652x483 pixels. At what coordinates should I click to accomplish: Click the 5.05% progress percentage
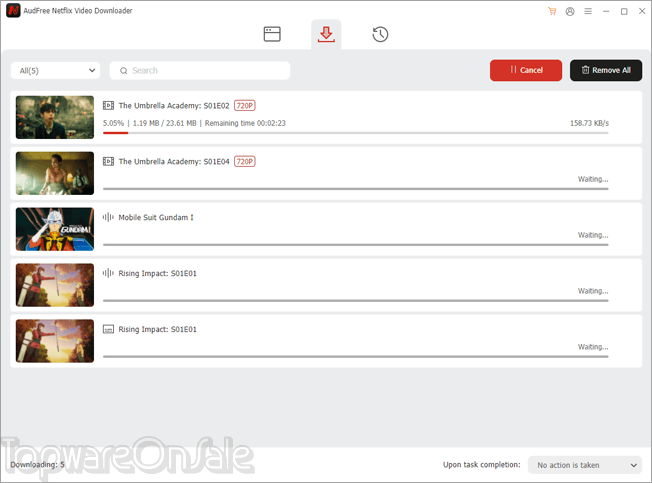click(x=113, y=123)
